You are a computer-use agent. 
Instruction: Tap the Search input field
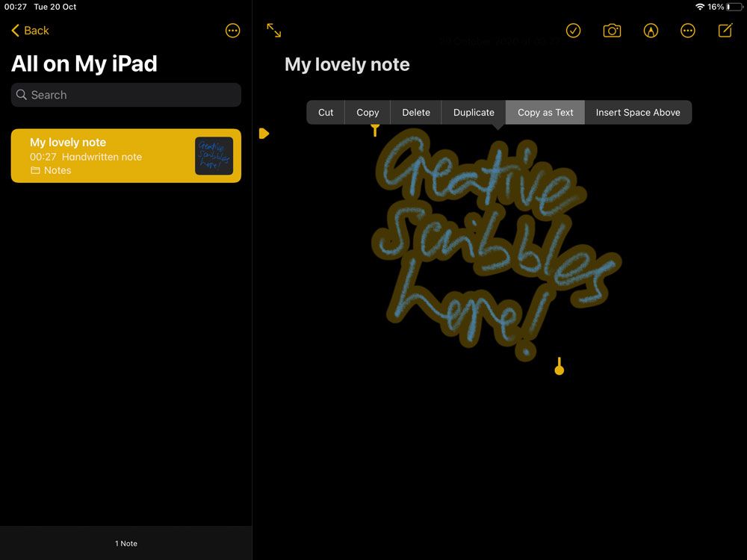point(125,95)
